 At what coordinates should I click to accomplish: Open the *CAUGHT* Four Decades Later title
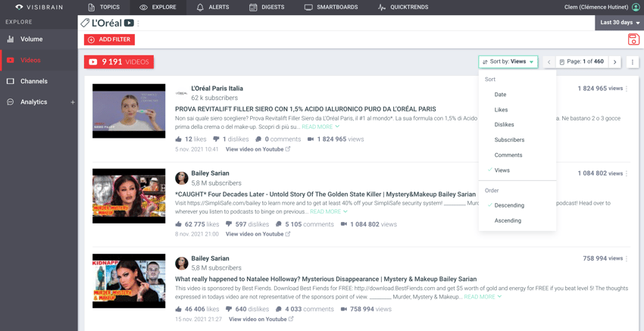coord(325,194)
